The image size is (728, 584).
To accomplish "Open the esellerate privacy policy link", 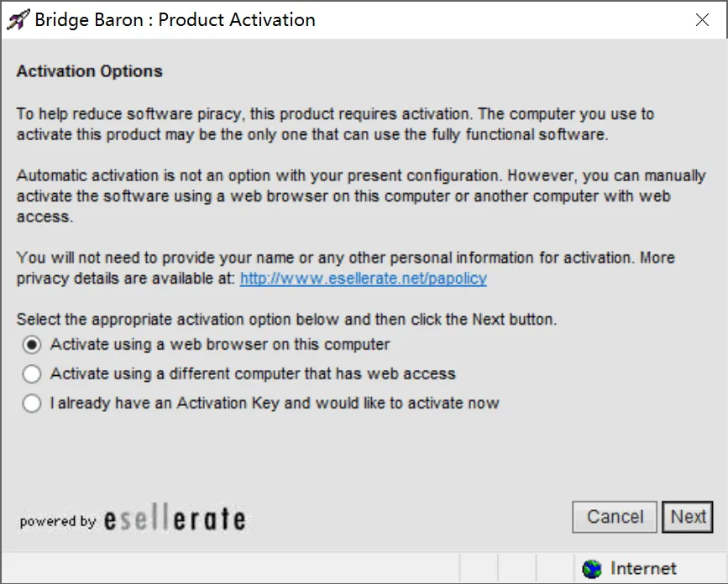I will click(363, 279).
